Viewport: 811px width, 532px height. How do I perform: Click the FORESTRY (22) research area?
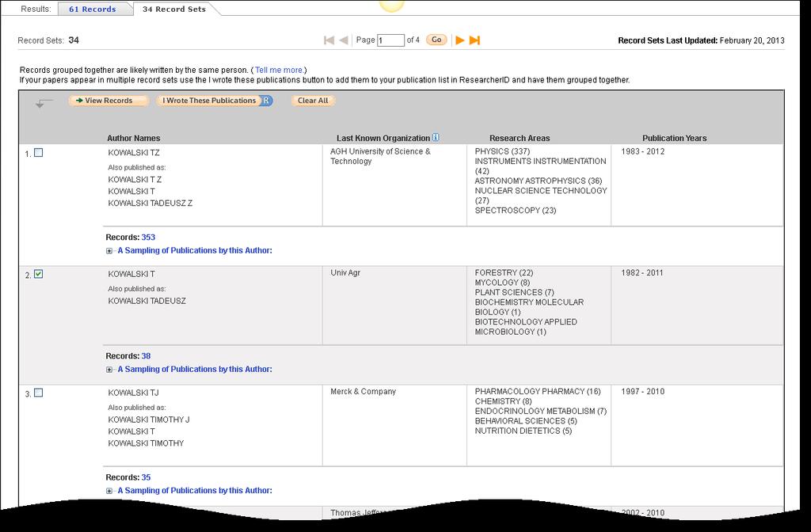coord(504,272)
